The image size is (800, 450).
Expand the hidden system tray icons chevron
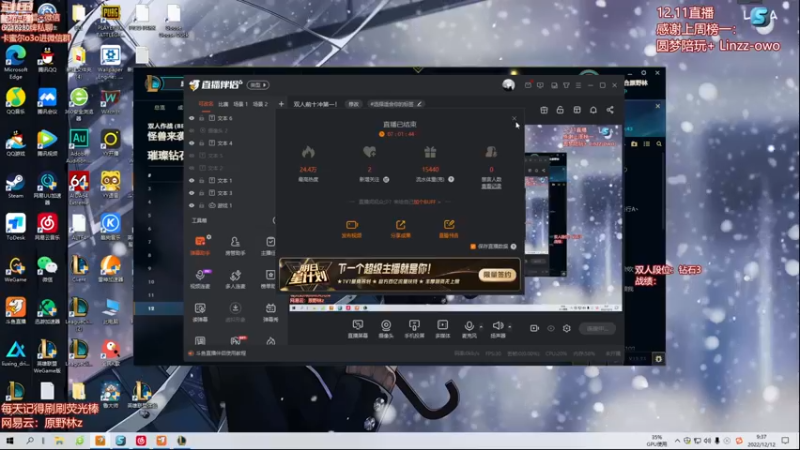pyautogui.click(x=677, y=441)
